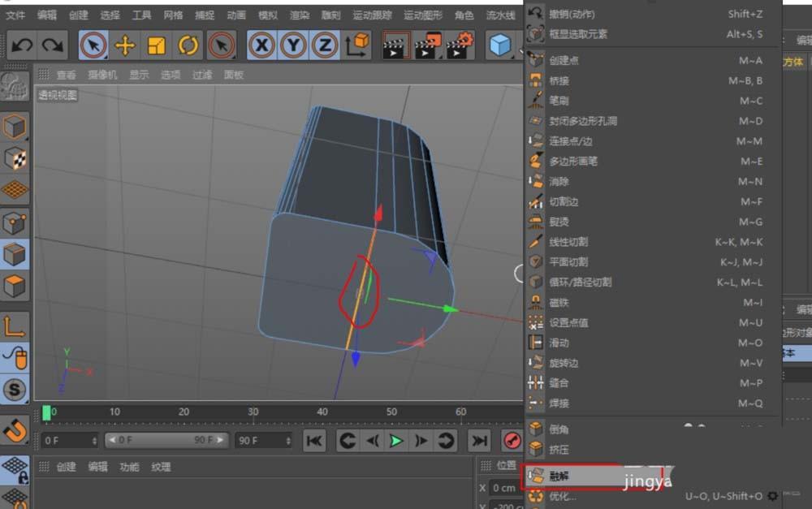Open the 网格 menu
Image resolution: width=812 pixels, height=509 pixels.
pyautogui.click(x=173, y=15)
